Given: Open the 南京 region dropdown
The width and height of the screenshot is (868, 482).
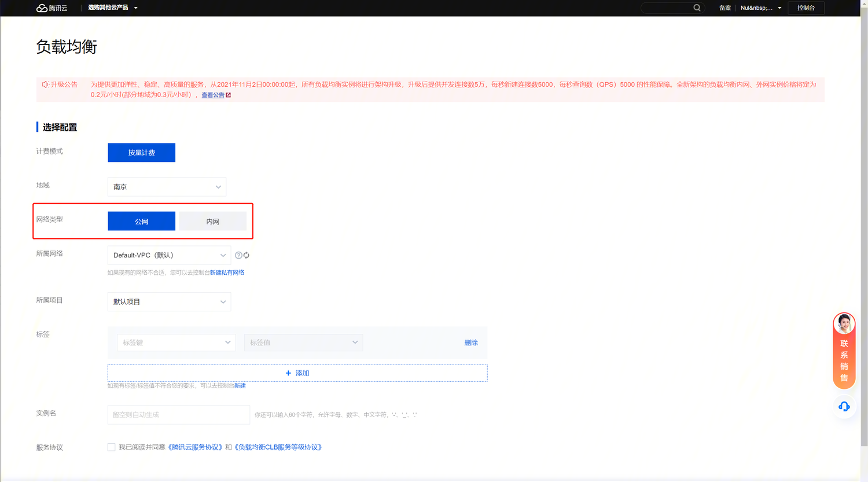Looking at the screenshot, I should [x=167, y=187].
